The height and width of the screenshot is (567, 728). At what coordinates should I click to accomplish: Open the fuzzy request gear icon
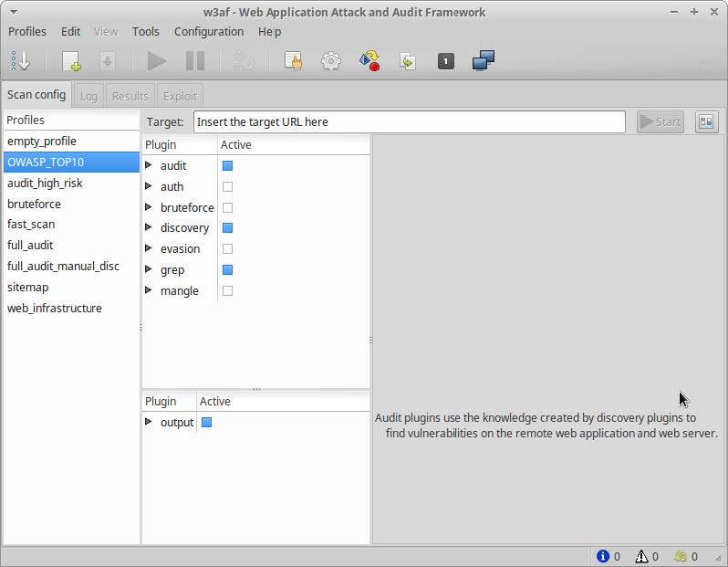click(x=331, y=61)
